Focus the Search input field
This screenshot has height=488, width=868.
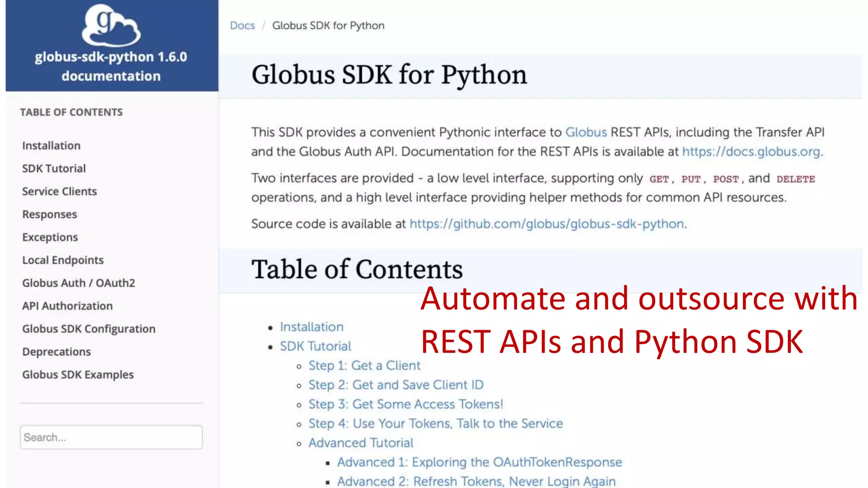coord(111,437)
